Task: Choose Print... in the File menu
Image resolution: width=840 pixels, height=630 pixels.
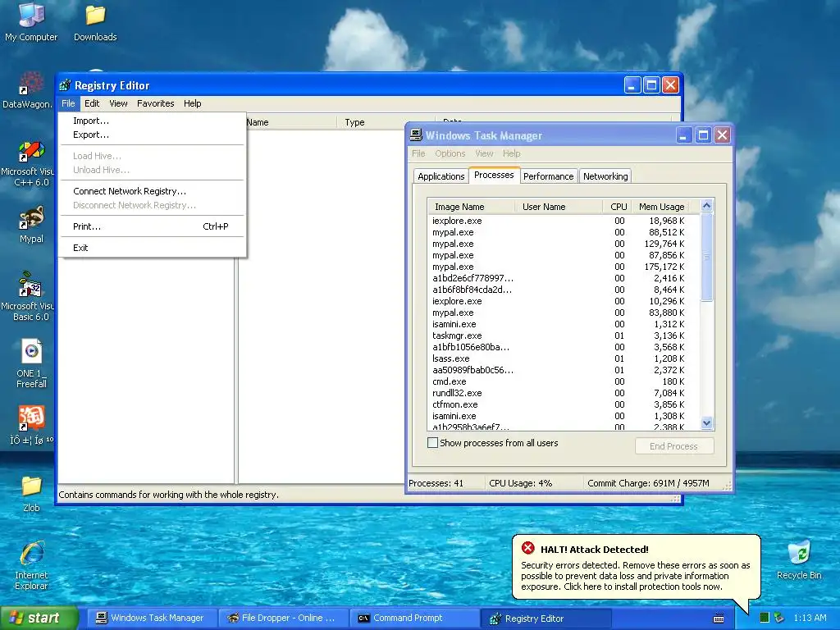Action: [x=152, y=226]
